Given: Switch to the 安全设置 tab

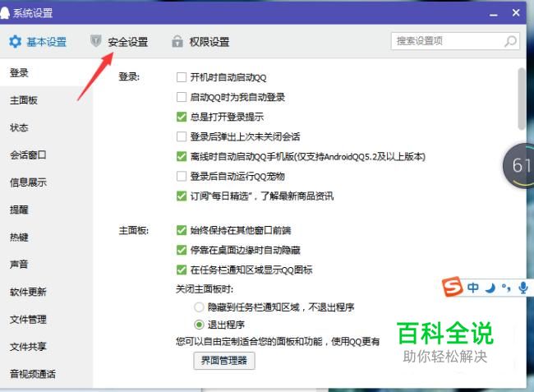Looking at the screenshot, I should pyautogui.click(x=119, y=42).
